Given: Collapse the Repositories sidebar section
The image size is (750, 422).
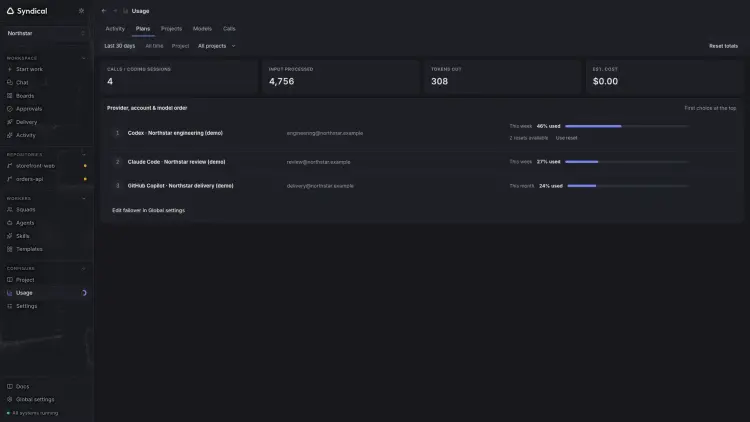Looking at the screenshot, I should [84, 155].
